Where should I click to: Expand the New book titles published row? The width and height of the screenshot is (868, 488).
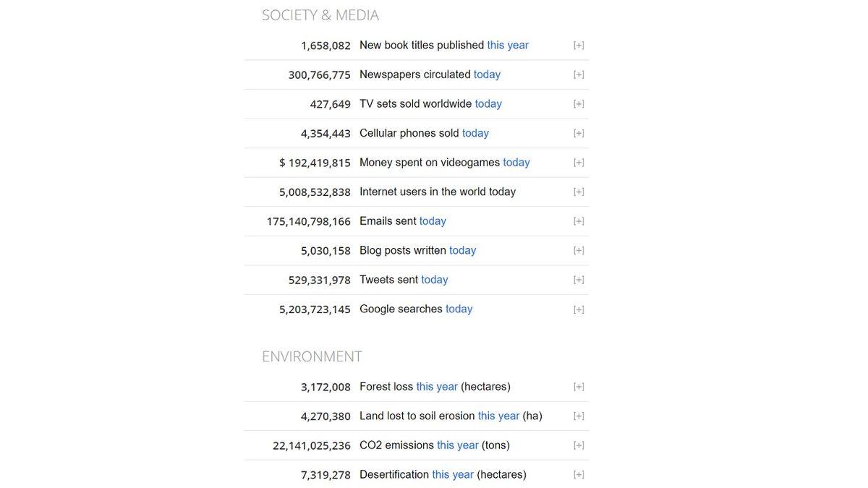pos(579,46)
